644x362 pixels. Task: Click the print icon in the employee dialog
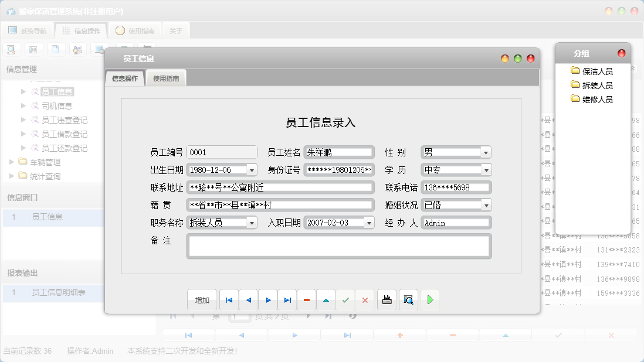[387, 299]
